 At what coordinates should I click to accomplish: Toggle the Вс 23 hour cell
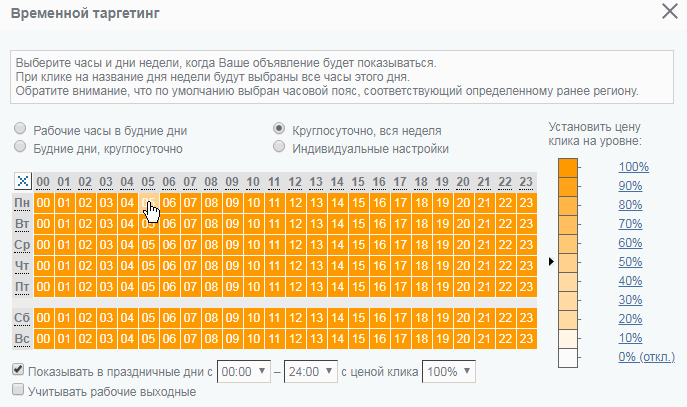click(x=527, y=339)
